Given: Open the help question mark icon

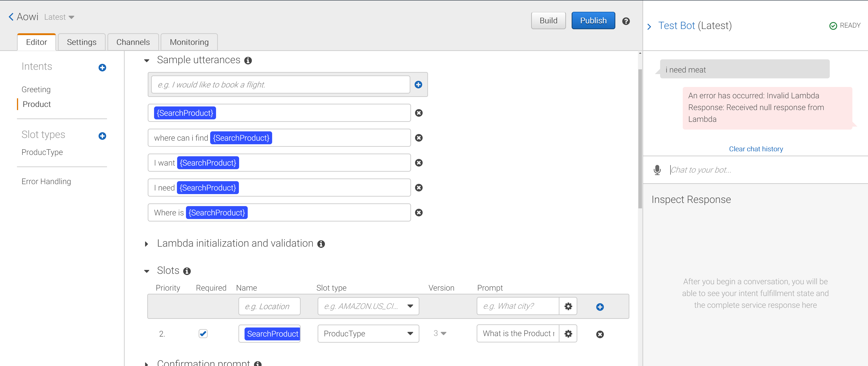Looking at the screenshot, I should (x=626, y=21).
